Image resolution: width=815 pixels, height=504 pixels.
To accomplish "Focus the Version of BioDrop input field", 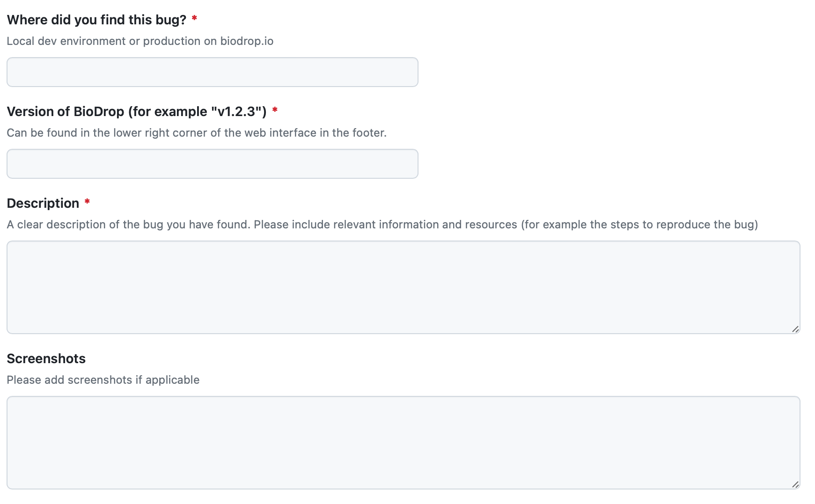I will point(212,164).
